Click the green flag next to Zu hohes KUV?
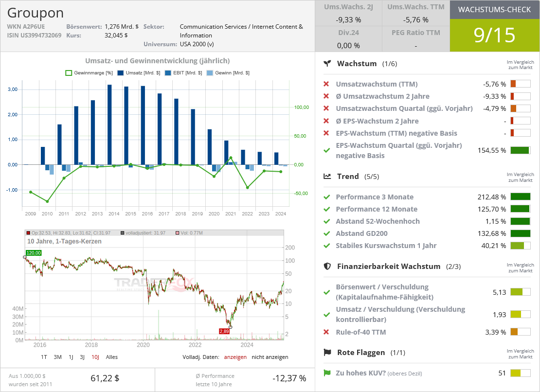This screenshot has height=392, width=540. coord(327,373)
